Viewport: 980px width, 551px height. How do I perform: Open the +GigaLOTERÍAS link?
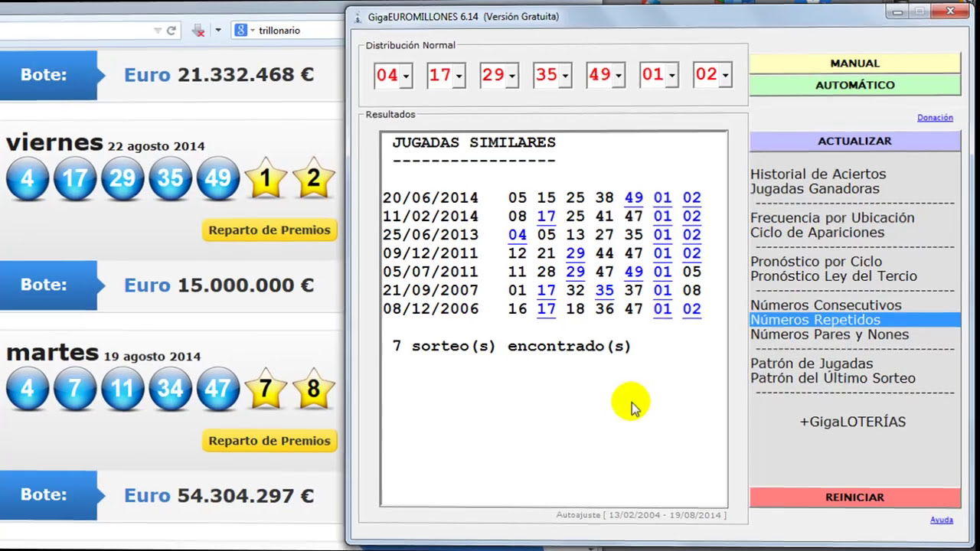(x=853, y=422)
